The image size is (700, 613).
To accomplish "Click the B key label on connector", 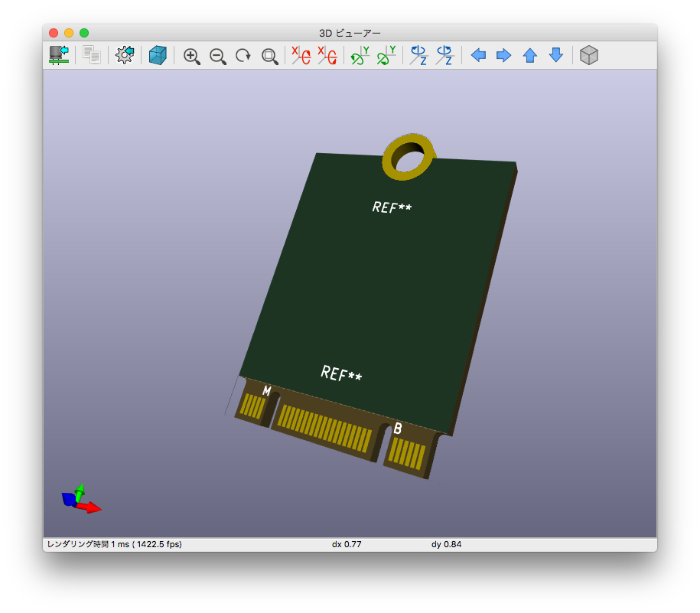I will coord(398,429).
